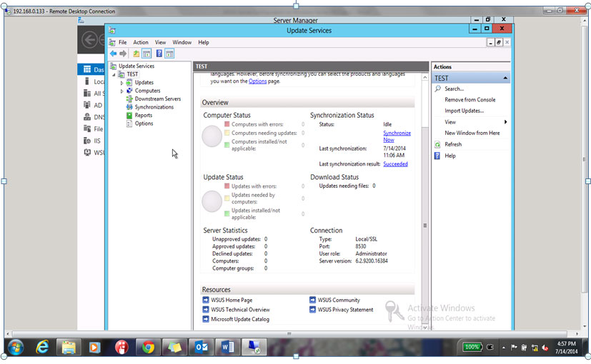
Task: Collapse the TEST tree node arrow
Action: (x=114, y=75)
